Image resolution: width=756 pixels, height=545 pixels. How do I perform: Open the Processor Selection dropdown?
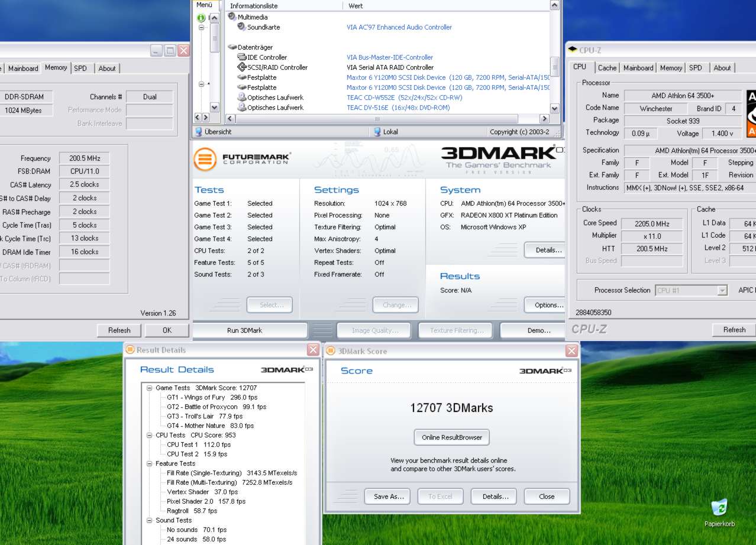(x=722, y=290)
